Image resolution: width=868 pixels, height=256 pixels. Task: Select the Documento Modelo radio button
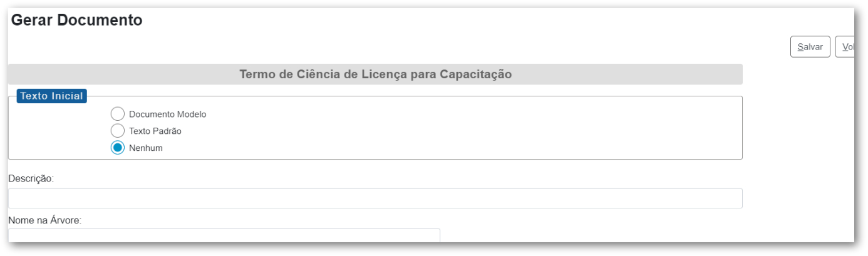pos(118,114)
